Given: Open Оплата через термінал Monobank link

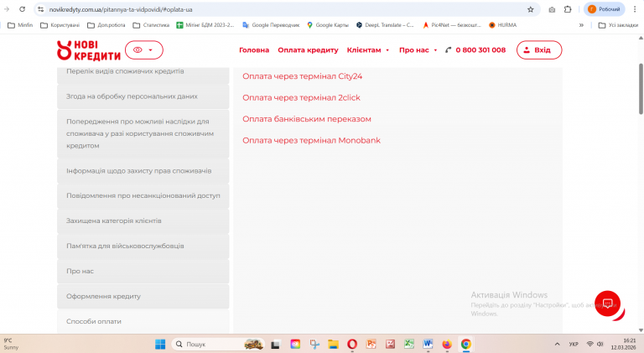Looking at the screenshot, I should click(311, 140).
